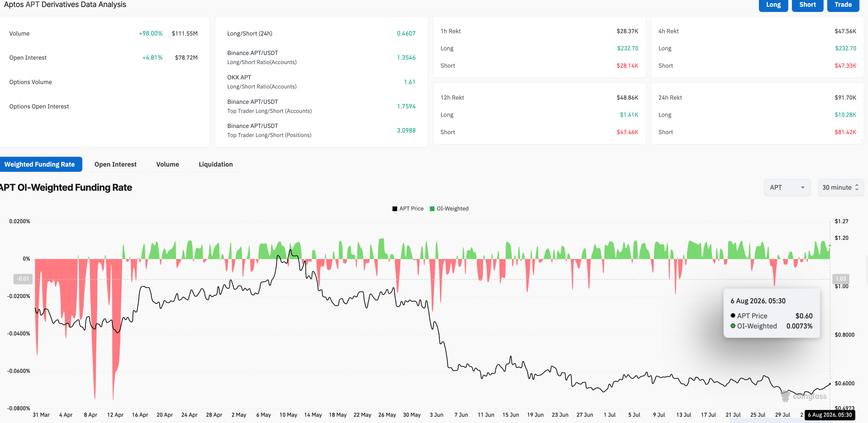Click the +4.81% open interest change
The width and height of the screenshot is (868, 423).
pos(152,58)
